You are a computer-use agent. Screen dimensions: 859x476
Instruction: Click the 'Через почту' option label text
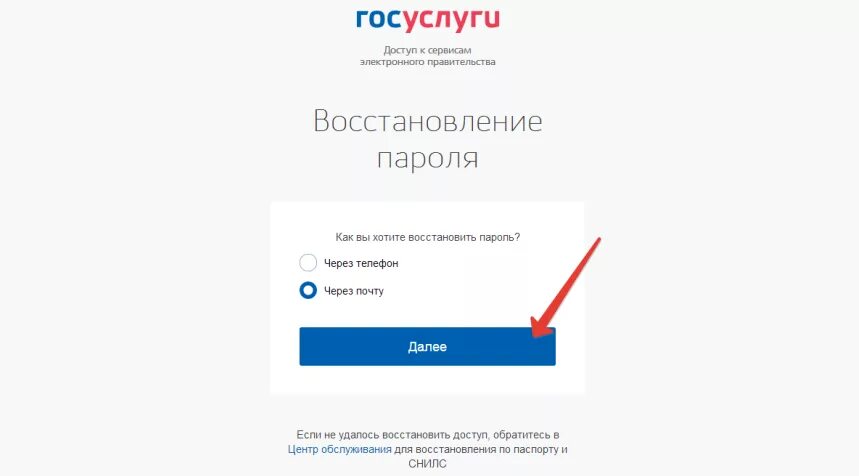coord(354,291)
